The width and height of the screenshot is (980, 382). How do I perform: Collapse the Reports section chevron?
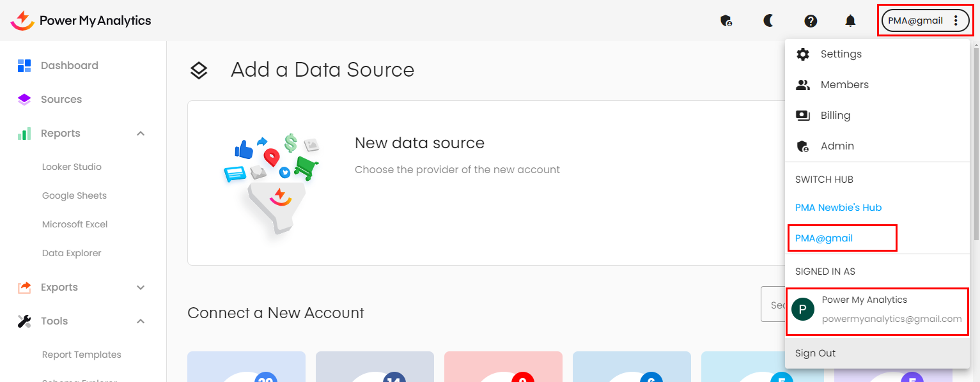click(141, 134)
